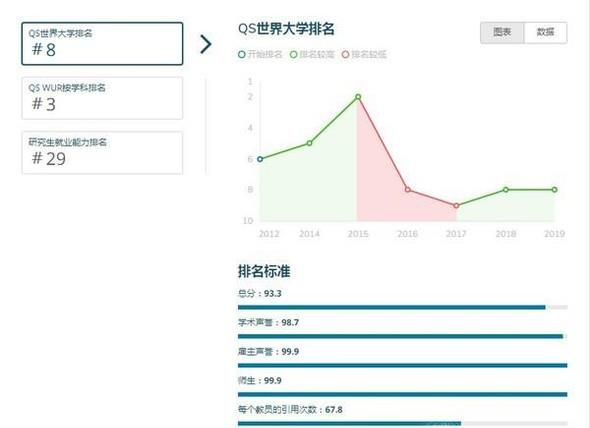The width and height of the screenshot is (590, 428).
Task: Click the 2016 data point on chart
Action: pyautogui.click(x=408, y=190)
